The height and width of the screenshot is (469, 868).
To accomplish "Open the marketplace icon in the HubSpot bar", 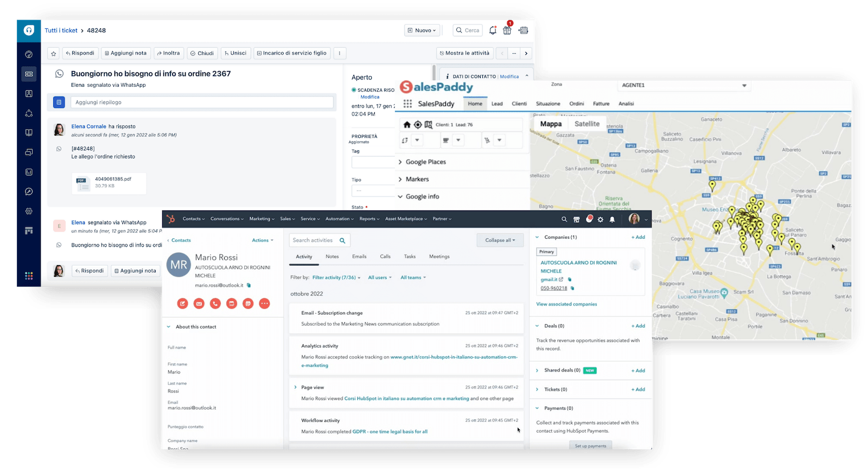I will pyautogui.click(x=576, y=219).
